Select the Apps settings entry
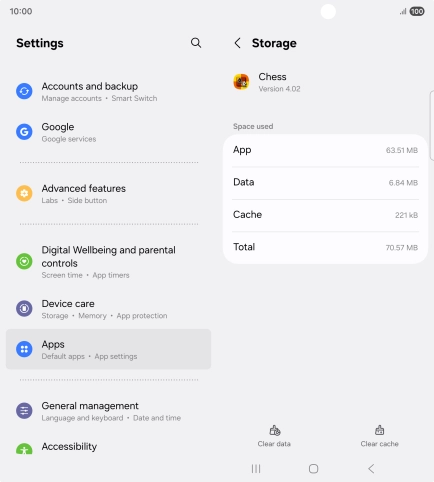The width and height of the screenshot is (434, 482). 108,349
